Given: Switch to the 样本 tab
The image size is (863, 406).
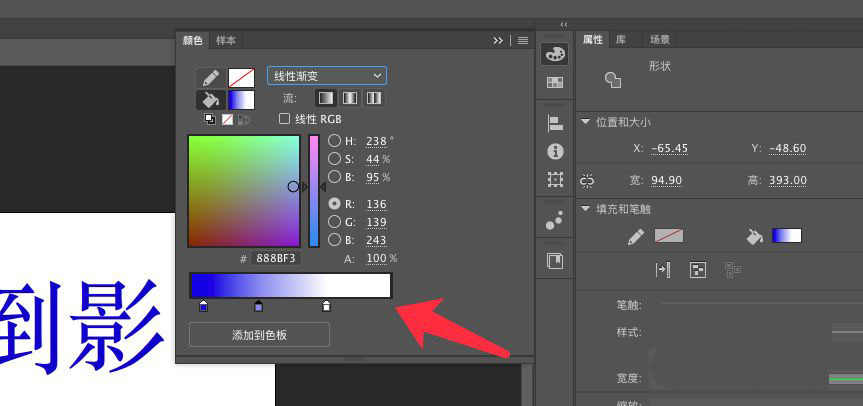Looking at the screenshot, I should tap(226, 41).
